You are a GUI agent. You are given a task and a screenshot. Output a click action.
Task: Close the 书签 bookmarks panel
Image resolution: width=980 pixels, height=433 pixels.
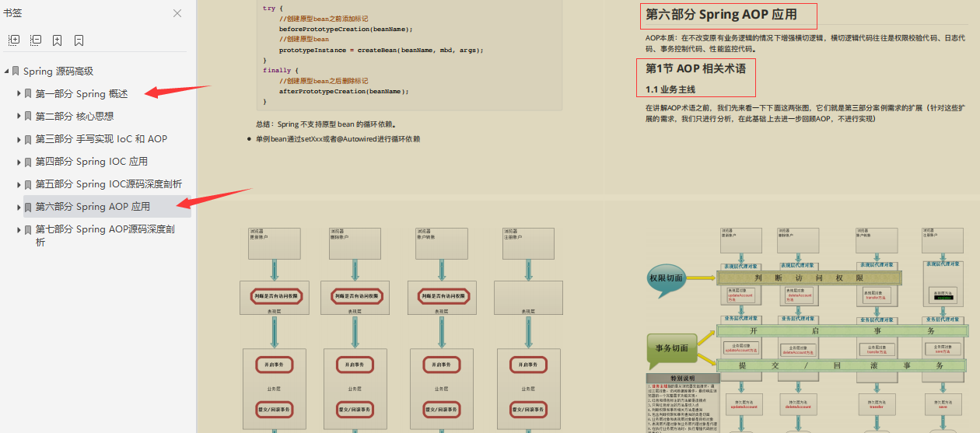(x=177, y=13)
